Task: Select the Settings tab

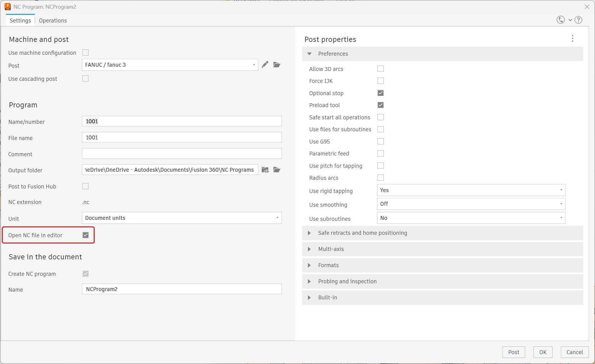Action: point(20,20)
